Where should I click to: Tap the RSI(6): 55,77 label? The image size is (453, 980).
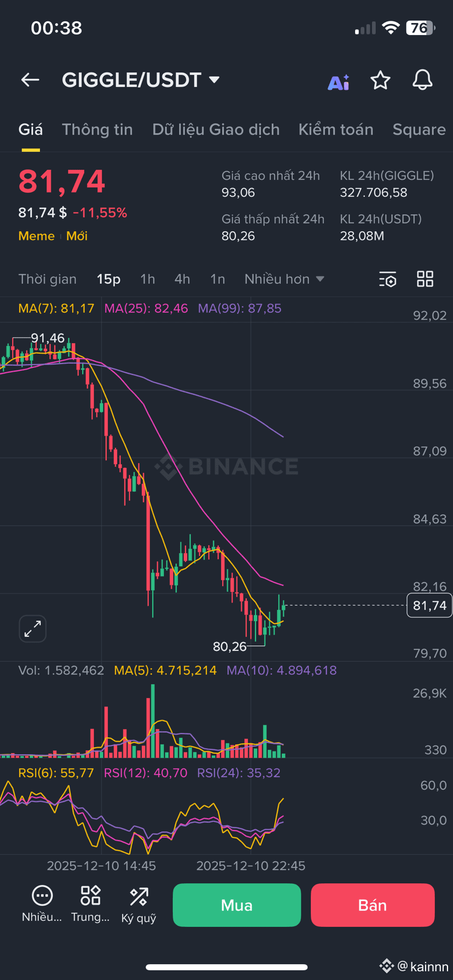click(56, 773)
